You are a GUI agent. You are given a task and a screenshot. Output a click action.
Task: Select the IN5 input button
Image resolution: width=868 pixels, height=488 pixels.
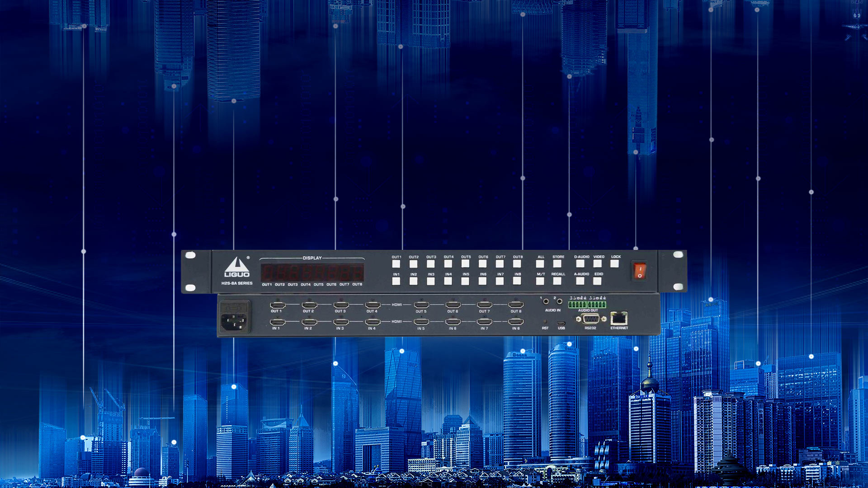[x=465, y=281]
